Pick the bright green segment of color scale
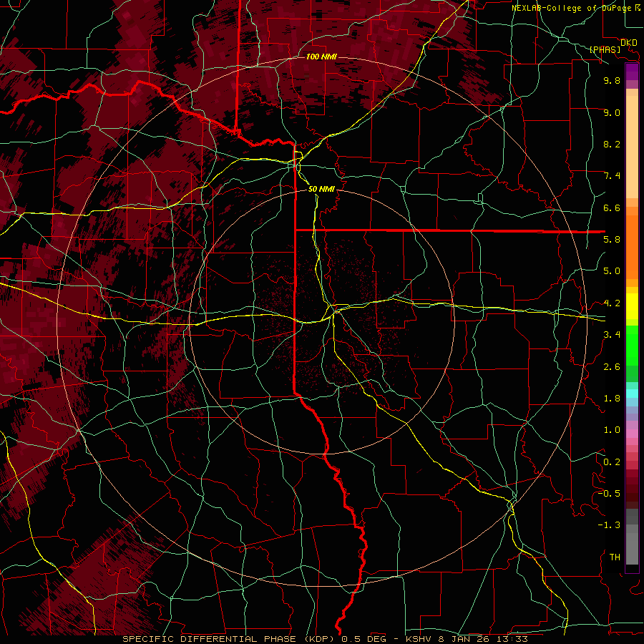 tap(632, 345)
